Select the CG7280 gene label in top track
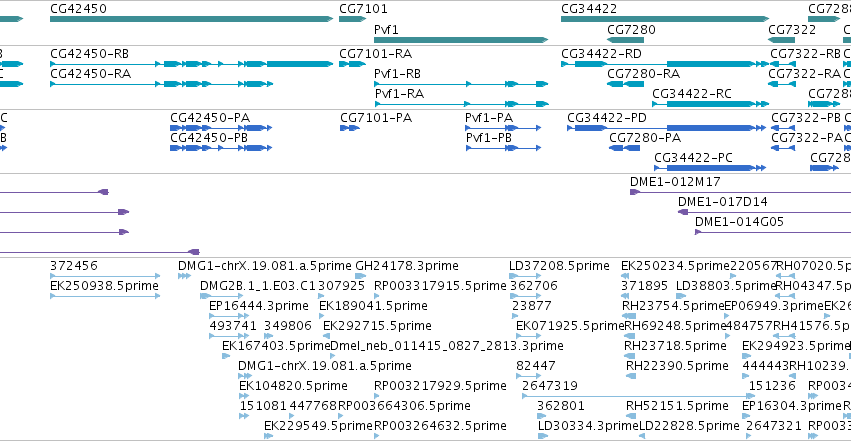 pos(631,29)
